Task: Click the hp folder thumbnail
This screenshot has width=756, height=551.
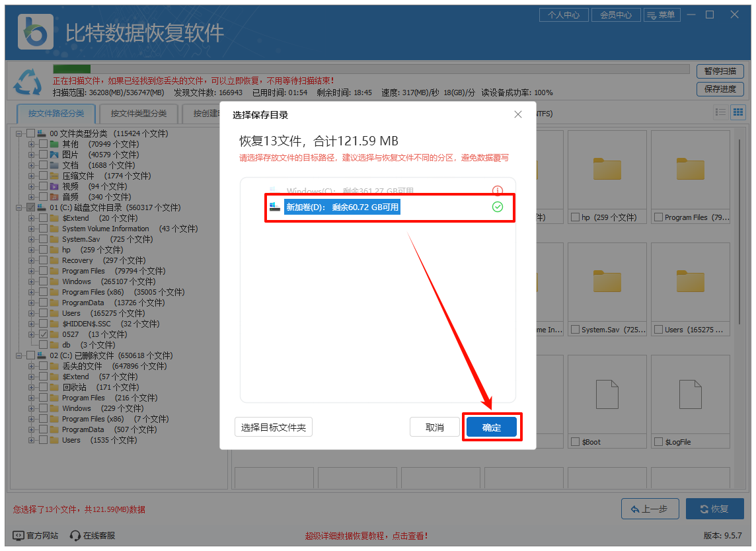Action: [x=607, y=169]
